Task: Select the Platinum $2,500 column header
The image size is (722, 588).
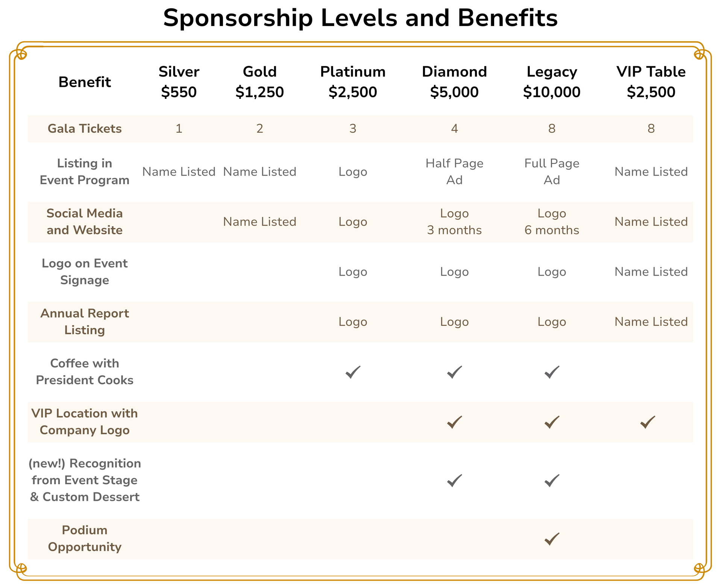Action: click(353, 82)
